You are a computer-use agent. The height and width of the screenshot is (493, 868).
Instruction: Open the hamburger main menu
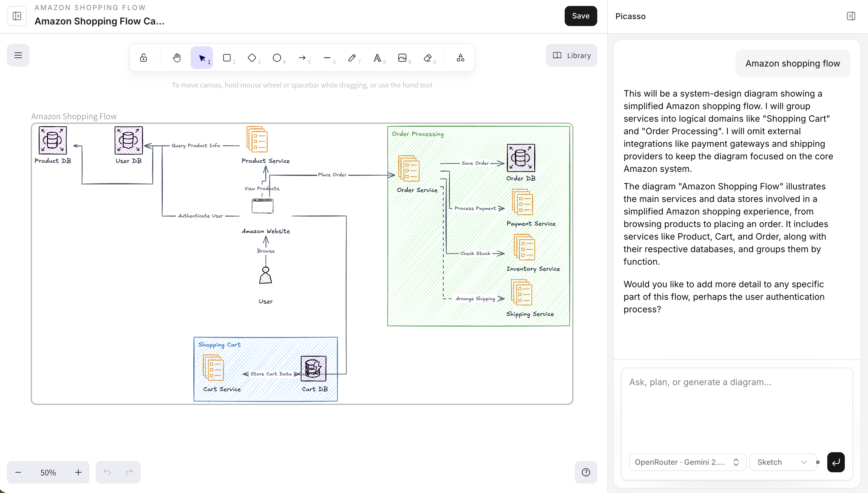pos(18,55)
